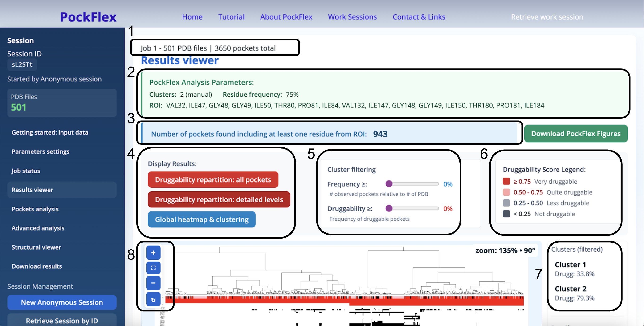Click the ROI residue list text
Screen dimensions: 644x326
(355, 105)
